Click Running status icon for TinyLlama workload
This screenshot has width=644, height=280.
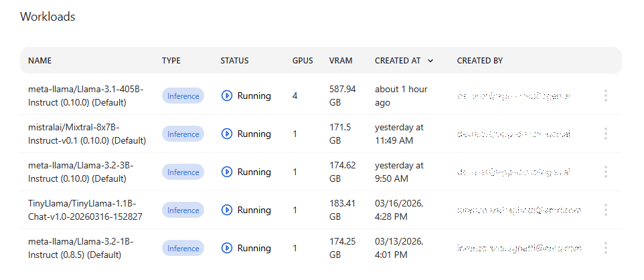(226, 210)
